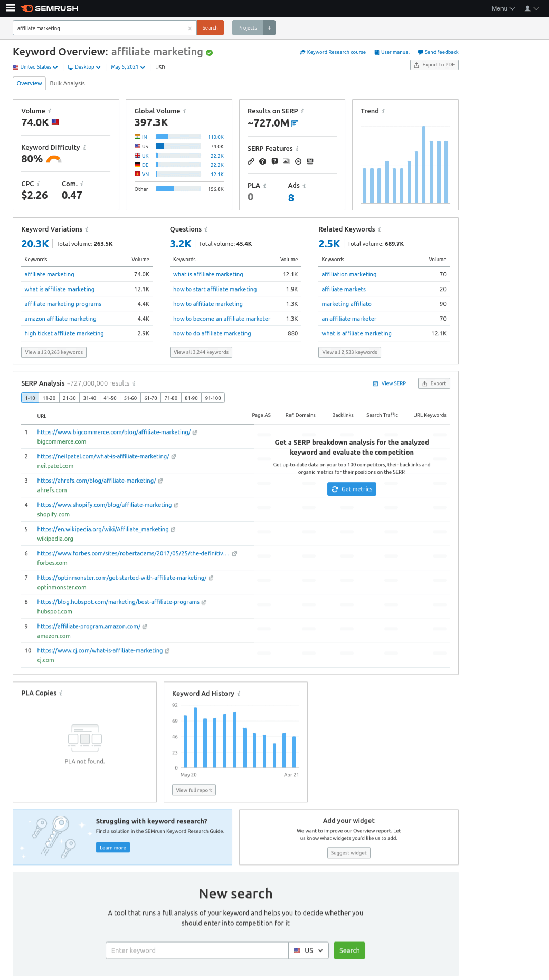Viewport: 549px width, 980px height.
Task: Click the SERP Analysis Export button
Action: [434, 383]
